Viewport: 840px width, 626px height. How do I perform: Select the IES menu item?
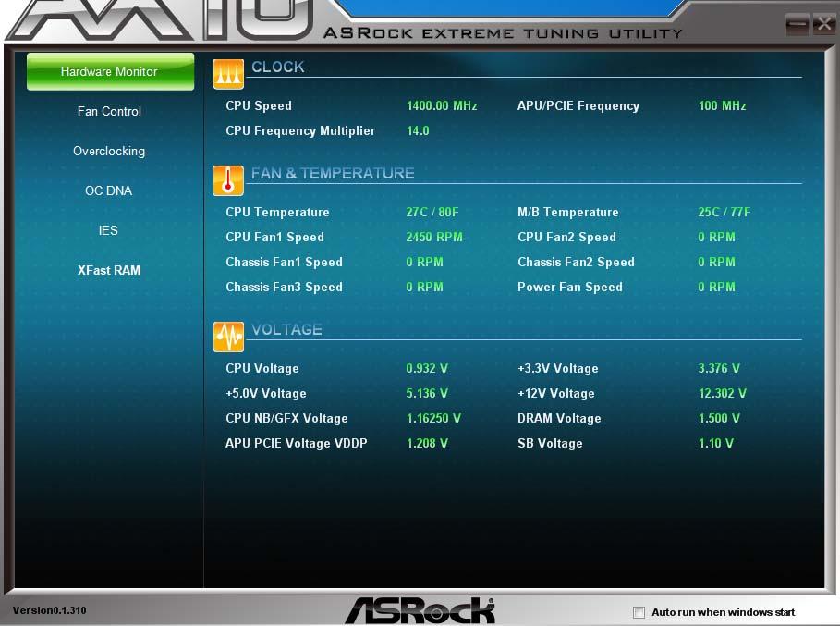[x=108, y=230]
